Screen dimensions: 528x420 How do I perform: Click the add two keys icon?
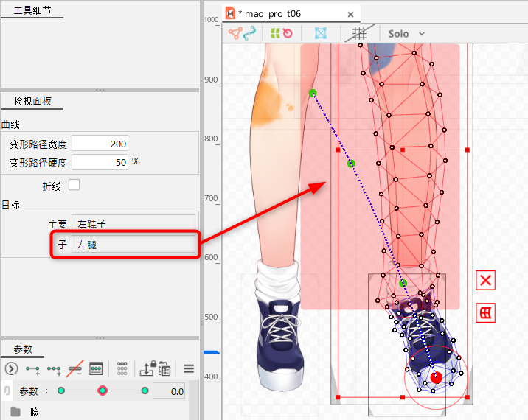coord(32,368)
